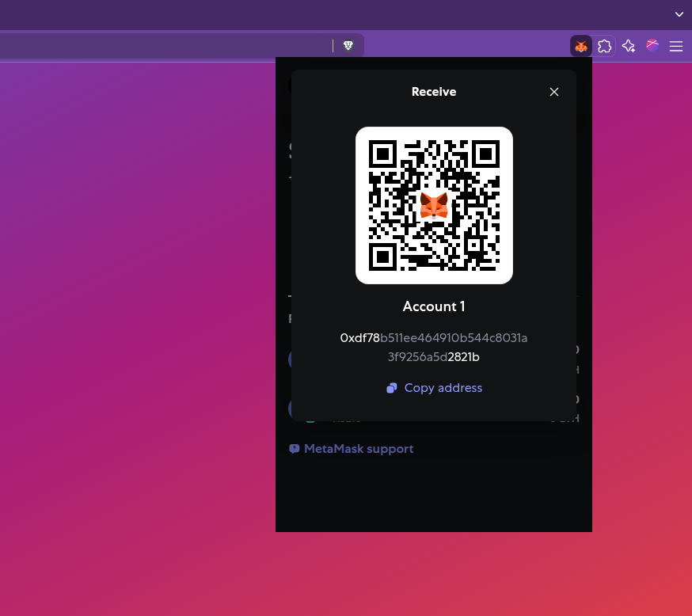This screenshot has width=692, height=616.
Task: Click the Receive dialog title
Action: tap(434, 92)
